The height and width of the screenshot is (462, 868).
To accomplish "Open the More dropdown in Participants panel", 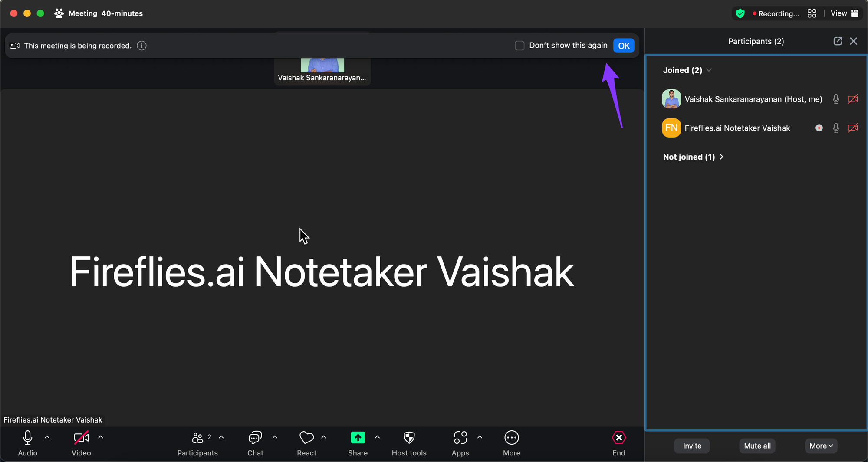I will pyautogui.click(x=821, y=446).
